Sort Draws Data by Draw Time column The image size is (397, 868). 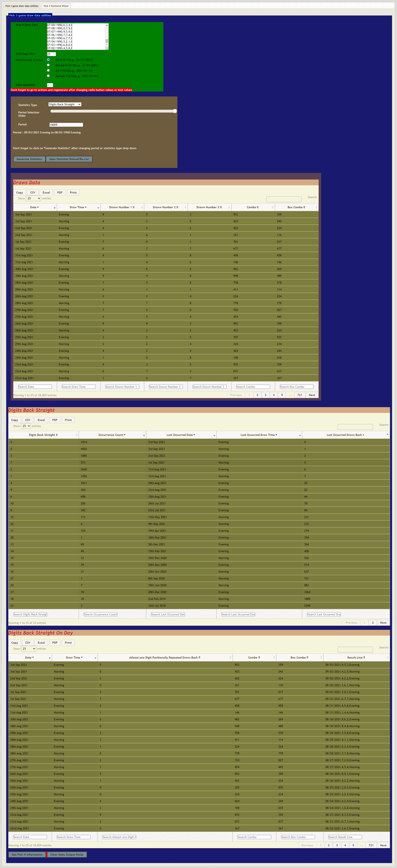78,207
